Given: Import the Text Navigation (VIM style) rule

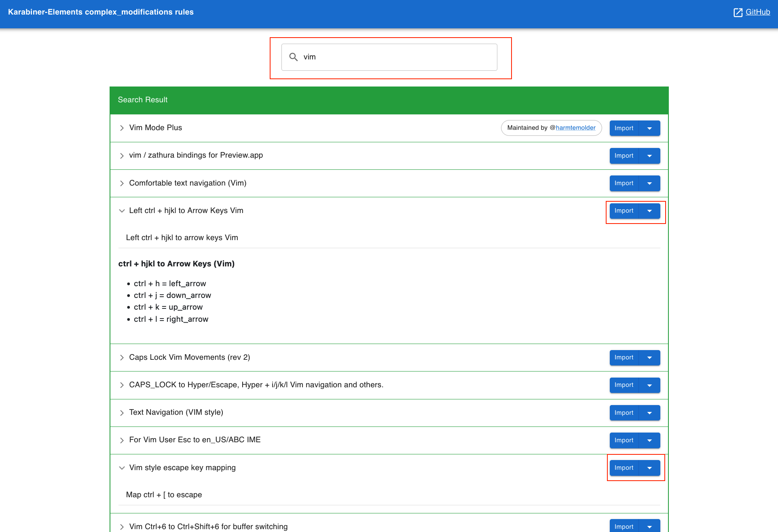Looking at the screenshot, I should coord(624,413).
